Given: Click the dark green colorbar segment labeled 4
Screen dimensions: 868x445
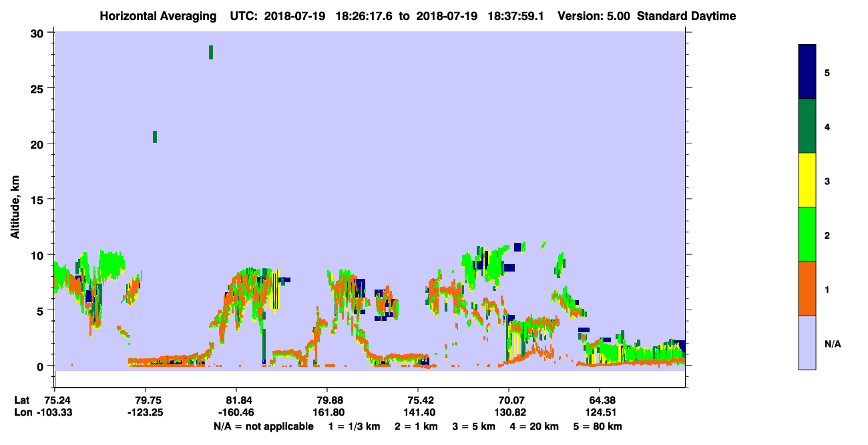Looking at the screenshot, I should pos(807,126).
